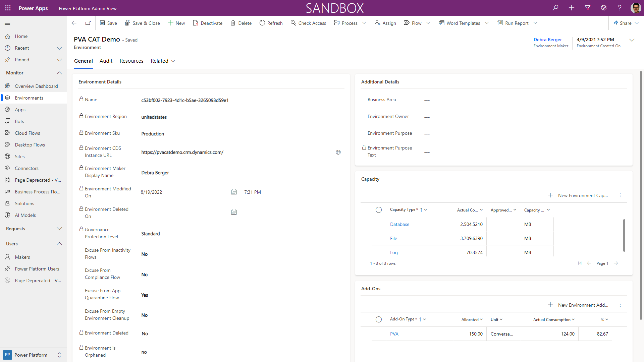
Task: Collapse the Monitor group
Action: coord(59,73)
